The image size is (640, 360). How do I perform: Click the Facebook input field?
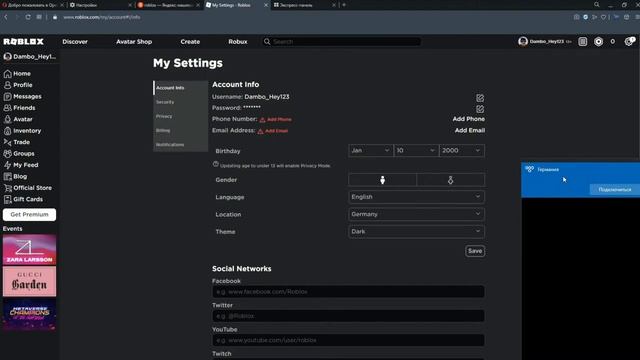pyautogui.click(x=348, y=291)
